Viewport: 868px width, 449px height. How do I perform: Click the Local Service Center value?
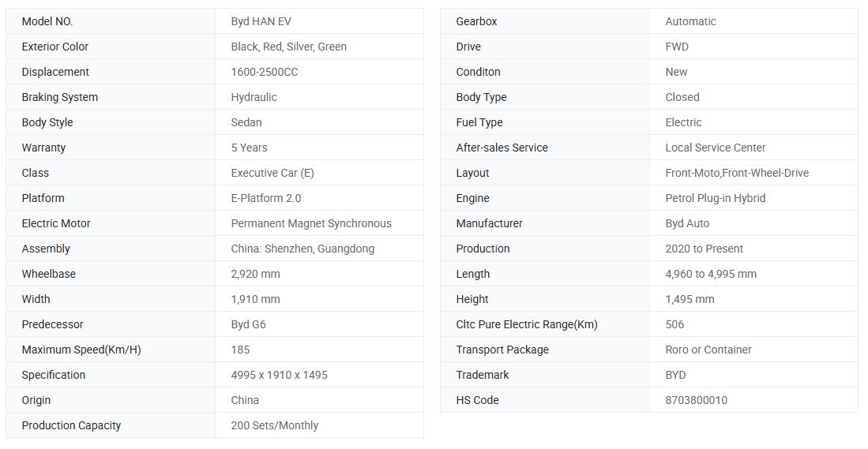[x=716, y=148]
